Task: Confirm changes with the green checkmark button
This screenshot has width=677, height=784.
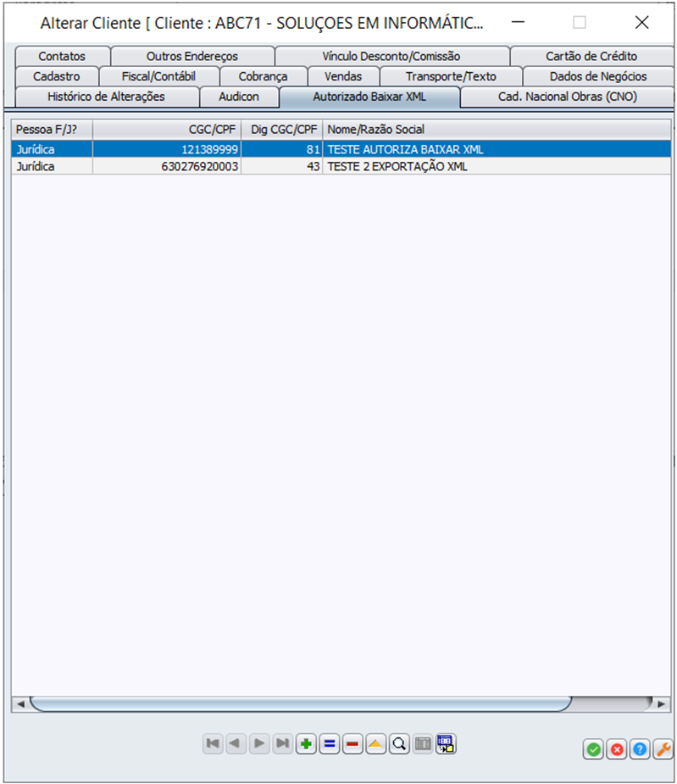Action: tap(593, 749)
